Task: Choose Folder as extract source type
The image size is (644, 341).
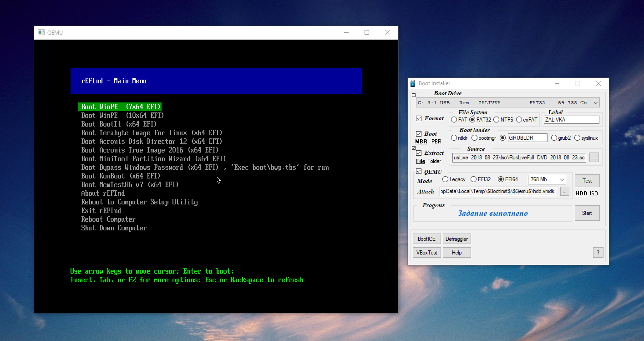Action: point(434,161)
